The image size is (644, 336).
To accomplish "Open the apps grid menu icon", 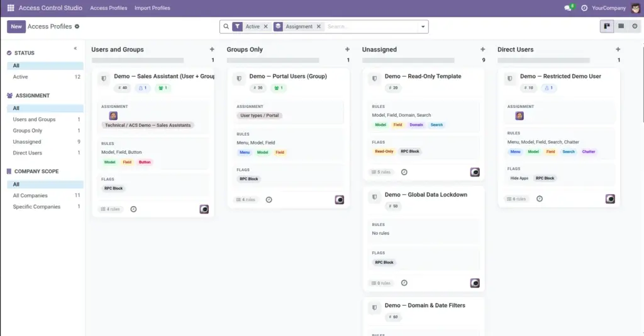I will click(11, 8).
